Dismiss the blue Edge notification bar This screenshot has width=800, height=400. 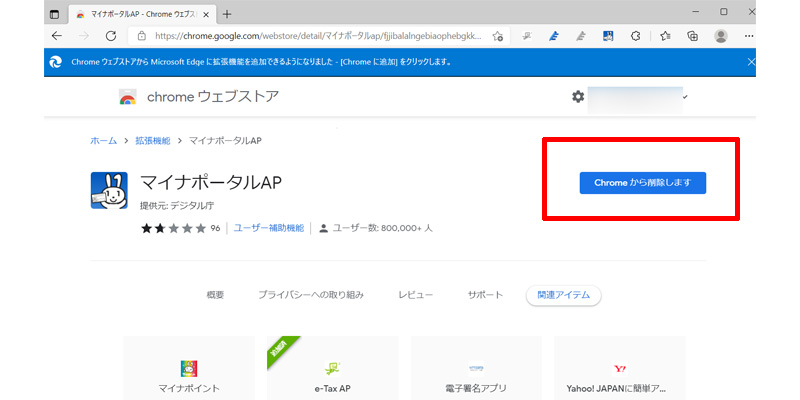pyautogui.click(x=751, y=62)
